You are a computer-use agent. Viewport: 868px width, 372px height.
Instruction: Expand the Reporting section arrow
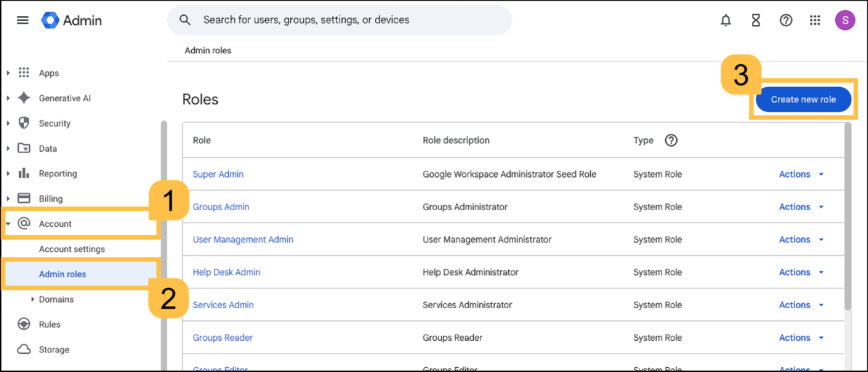(8, 174)
